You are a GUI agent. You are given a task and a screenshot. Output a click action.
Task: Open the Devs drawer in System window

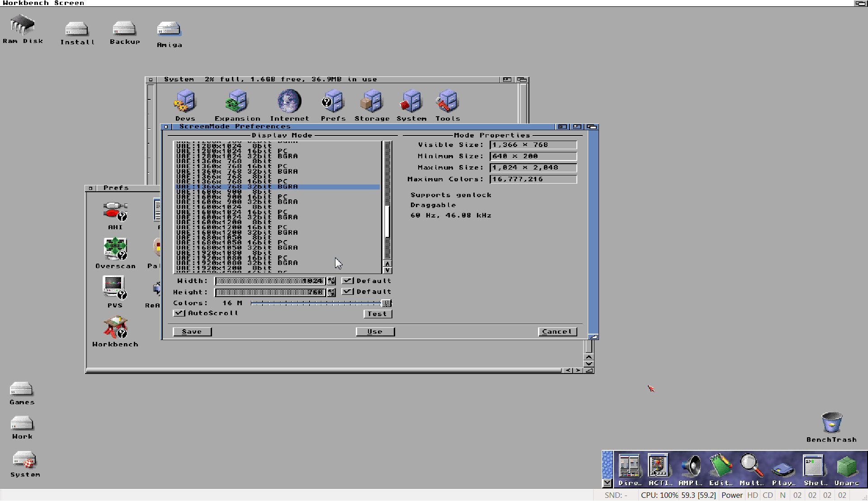pyautogui.click(x=185, y=105)
